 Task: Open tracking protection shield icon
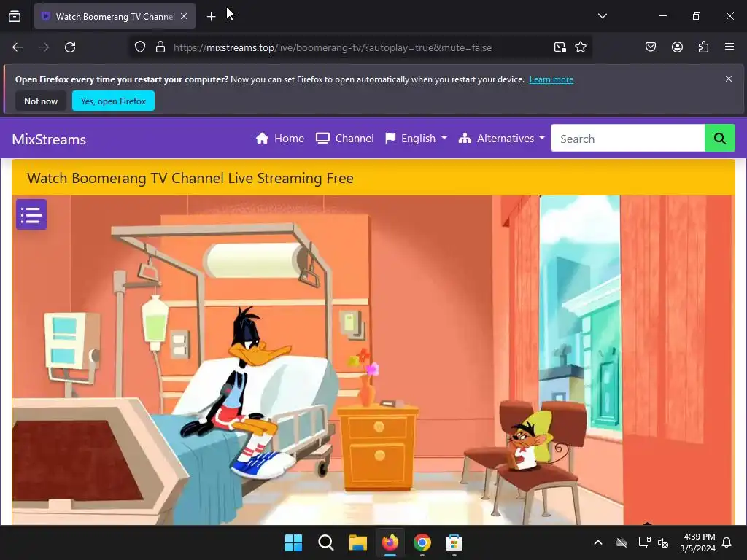pos(139,47)
